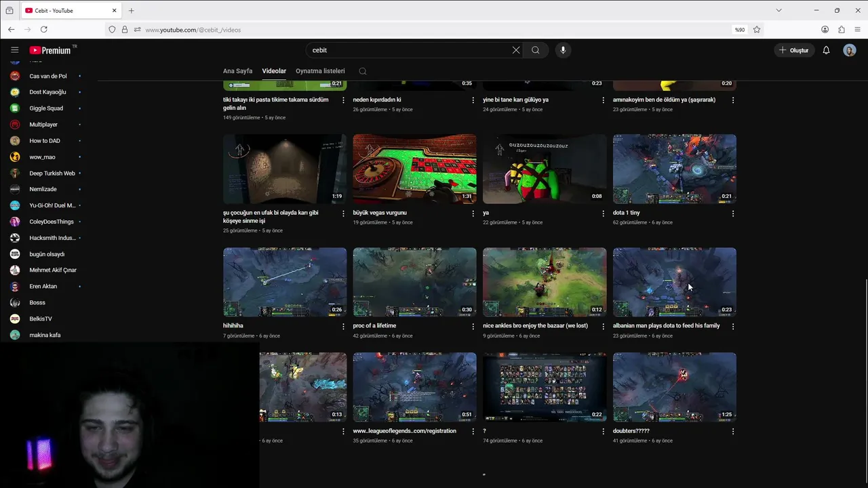Open Firefox tab overview button

pyautogui.click(x=9, y=11)
